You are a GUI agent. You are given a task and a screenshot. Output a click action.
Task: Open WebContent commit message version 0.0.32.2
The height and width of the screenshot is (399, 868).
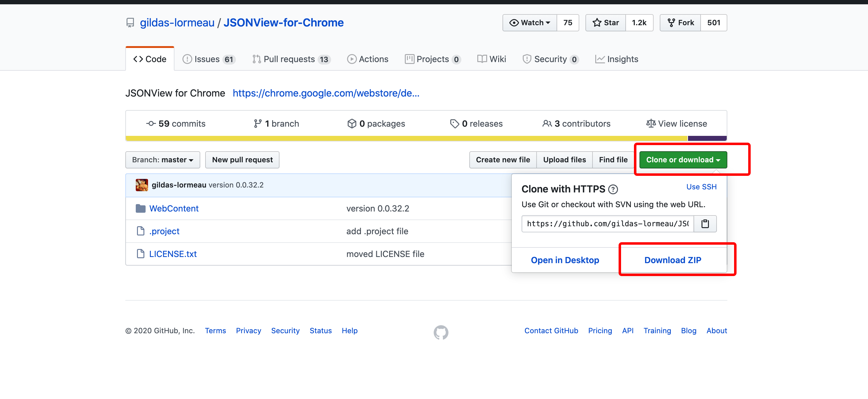378,208
